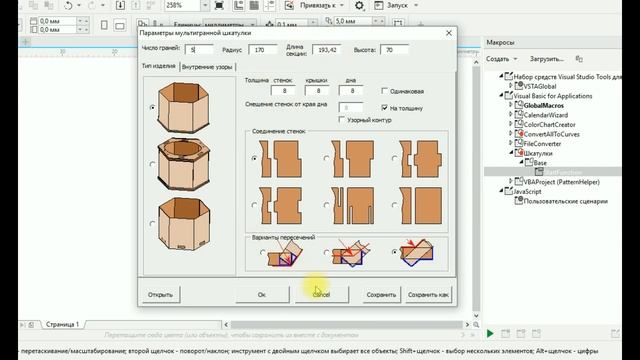Click the Длина секции input field
This screenshot has width=640, height=360.
tap(327, 50)
